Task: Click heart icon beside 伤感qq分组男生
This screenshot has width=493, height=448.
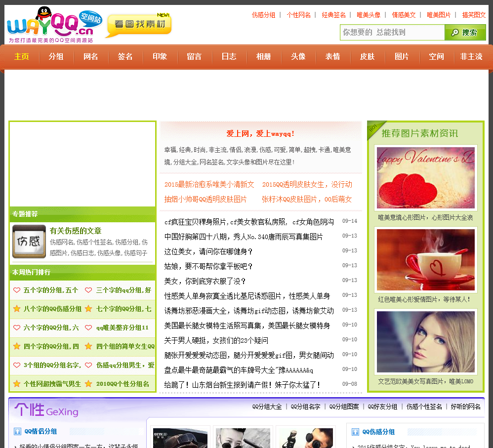Action: (x=88, y=365)
